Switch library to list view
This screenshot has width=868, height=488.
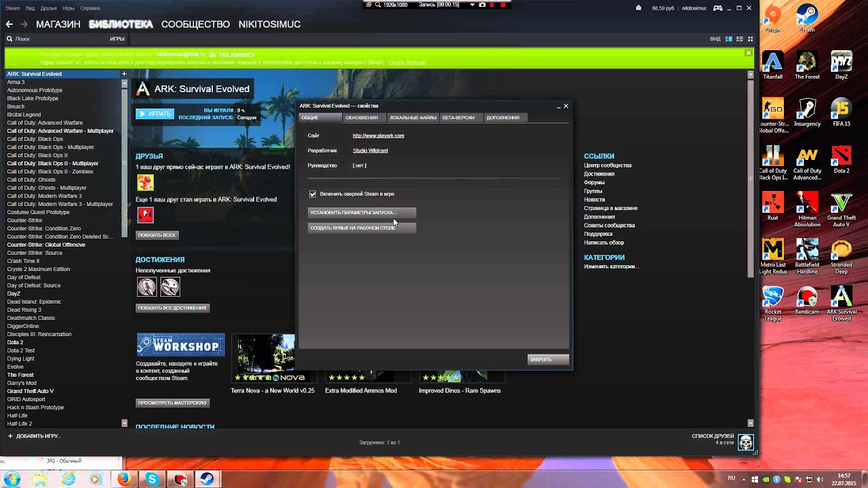pyautogui.click(x=738, y=39)
